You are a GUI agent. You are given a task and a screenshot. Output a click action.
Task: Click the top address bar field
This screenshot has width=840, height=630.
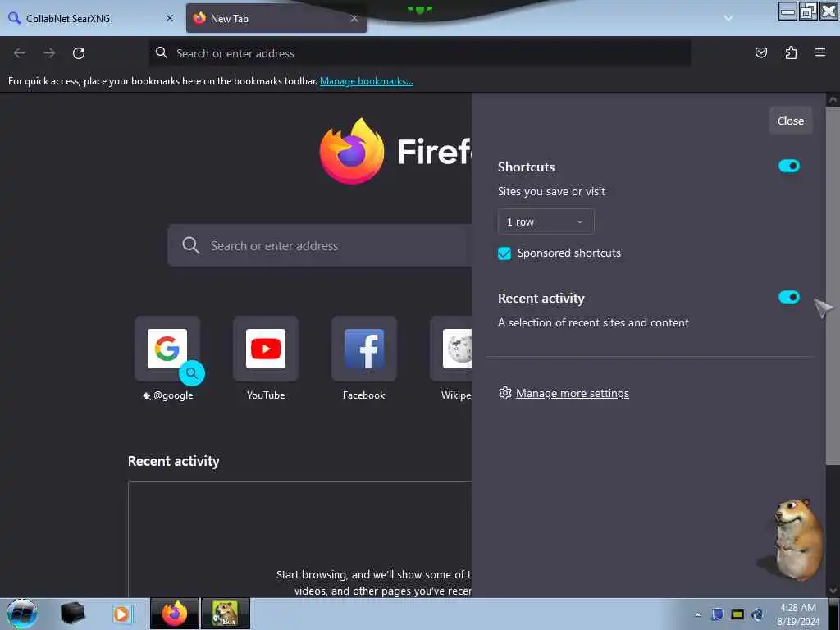[x=419, y=53]
